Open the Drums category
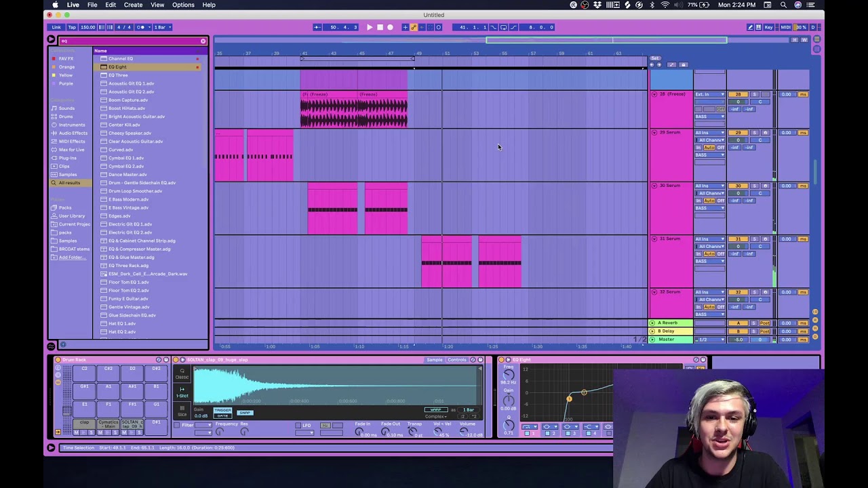 66,117
